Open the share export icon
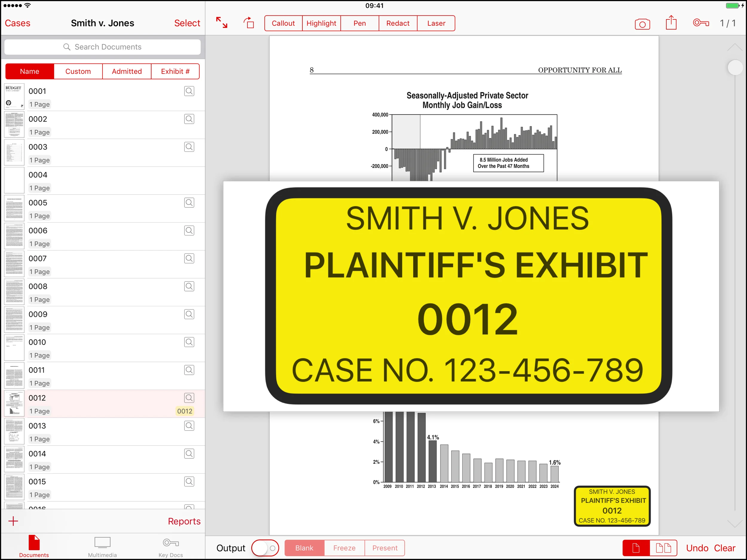This screenshot has height=560, width=747. (671, 23)
